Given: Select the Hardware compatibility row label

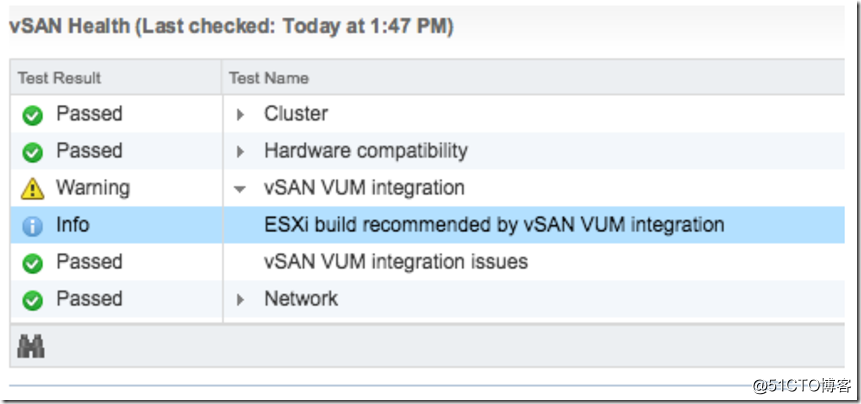Looking at the screenshot, I should pos(366,150).
